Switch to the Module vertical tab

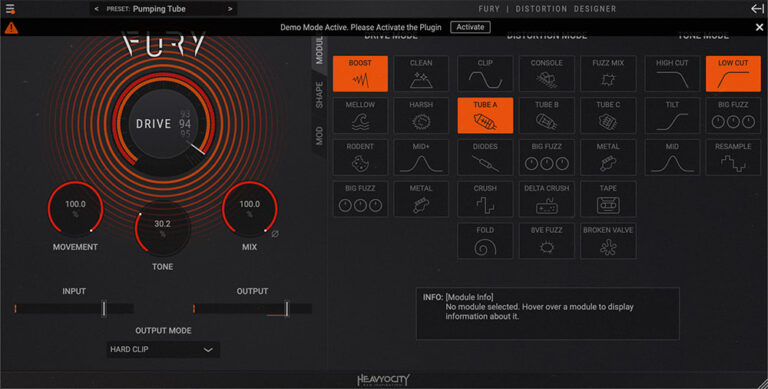(319, 50)
